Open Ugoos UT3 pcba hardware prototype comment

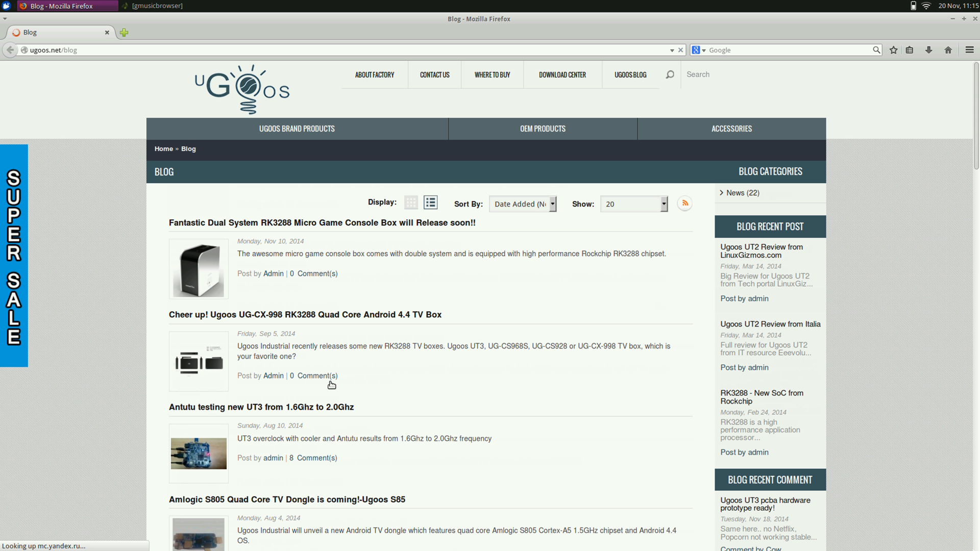point(765,504)
